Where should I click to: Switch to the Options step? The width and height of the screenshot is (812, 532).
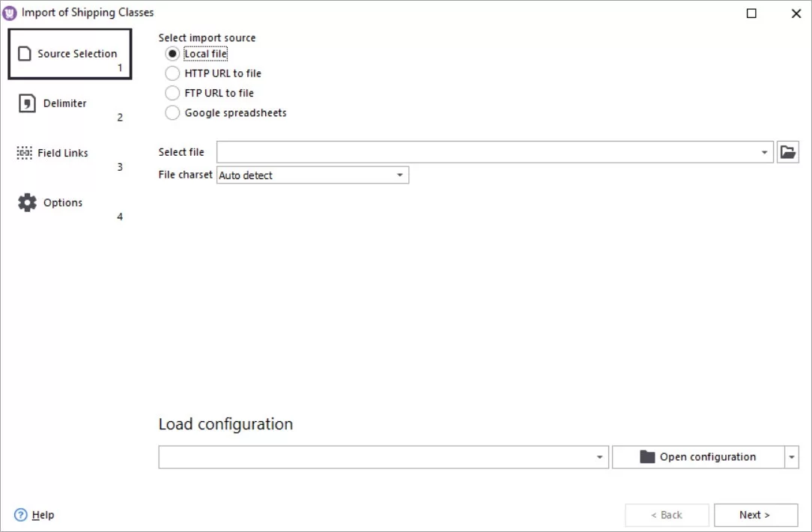coord(63,202)
